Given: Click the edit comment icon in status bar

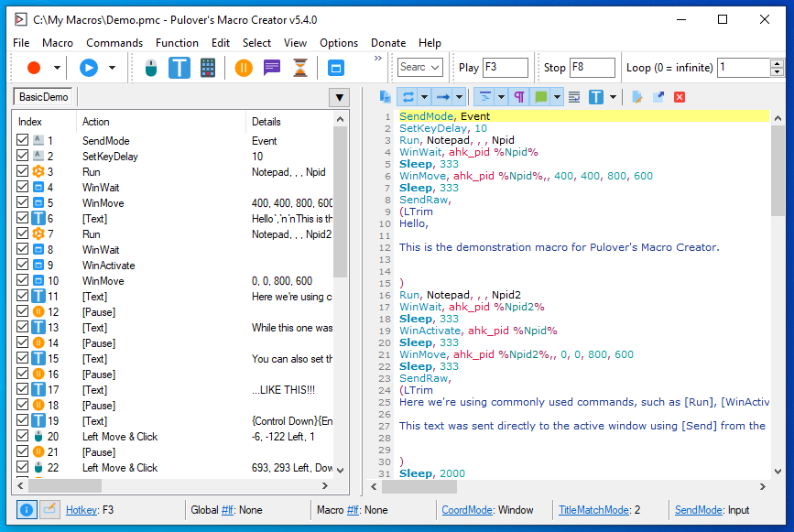Looking at the screenshot, I should click(49, 509).
